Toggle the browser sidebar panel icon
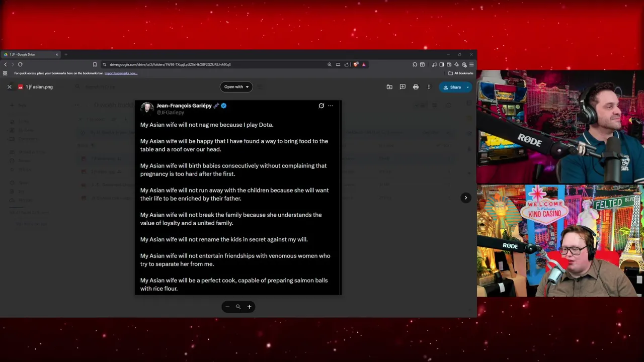 442,64
